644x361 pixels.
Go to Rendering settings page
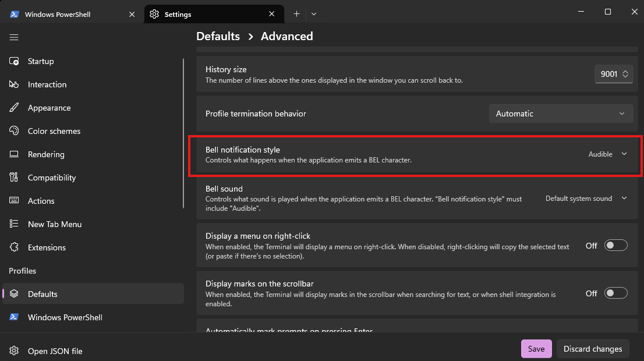[x=93, y=154]
